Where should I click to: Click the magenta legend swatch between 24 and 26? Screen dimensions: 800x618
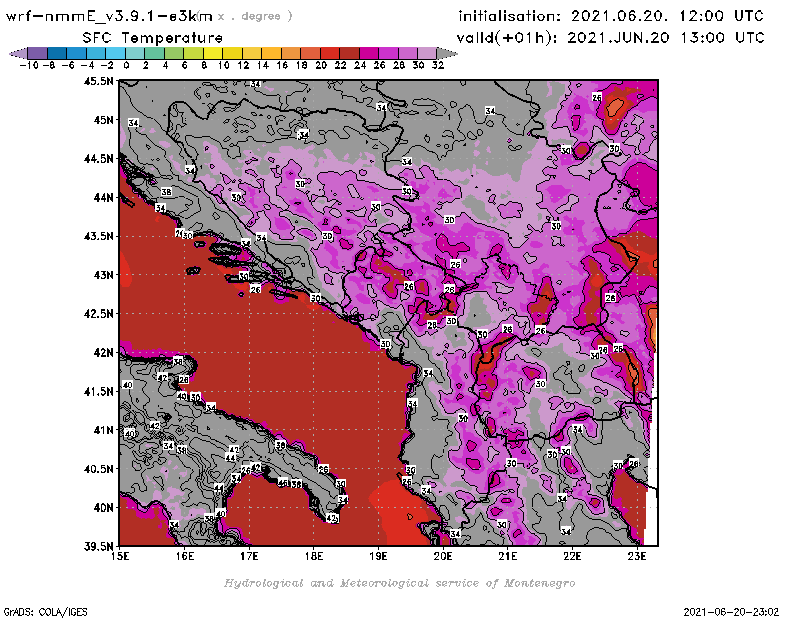pyautogui.click(x=369, y=53)
